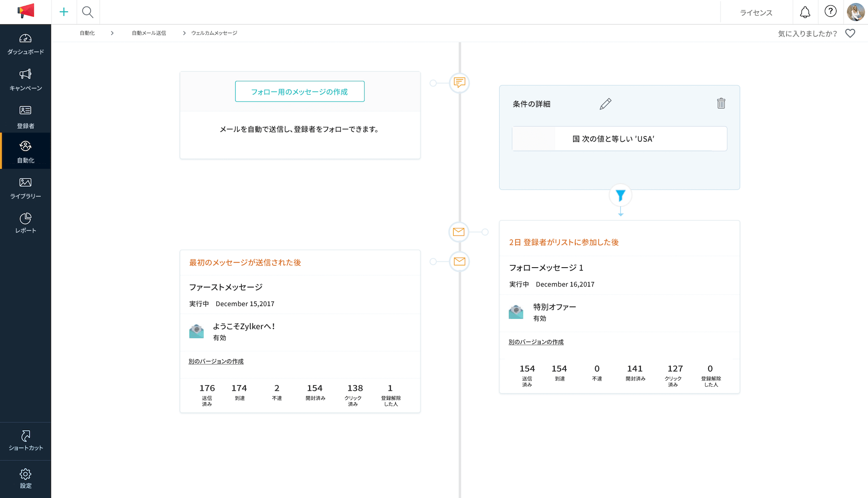Click ようこそZylkerへ！ email name

[x=244, y=327]
